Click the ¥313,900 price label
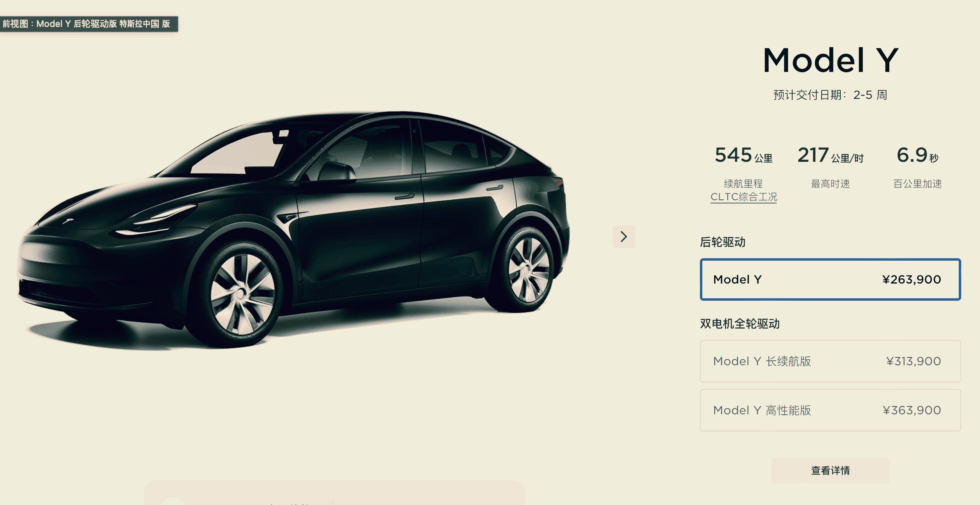This screenshot has height=505, width=980. click(x=913, y=361)
